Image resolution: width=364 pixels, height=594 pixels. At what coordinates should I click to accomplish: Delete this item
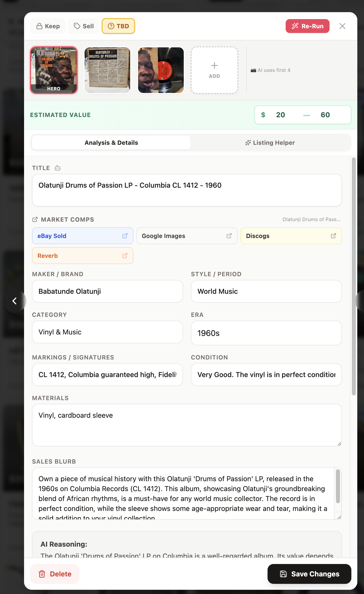[x=55, y=574]
